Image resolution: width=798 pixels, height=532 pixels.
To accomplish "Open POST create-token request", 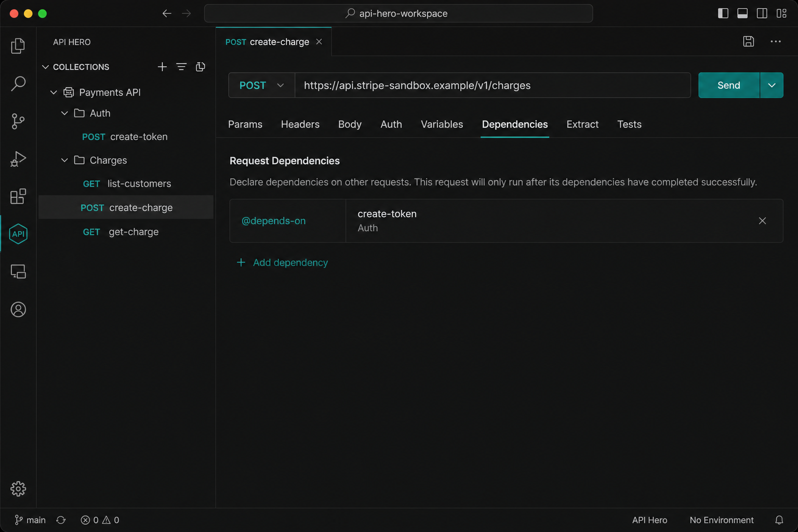I will [126, 137].
